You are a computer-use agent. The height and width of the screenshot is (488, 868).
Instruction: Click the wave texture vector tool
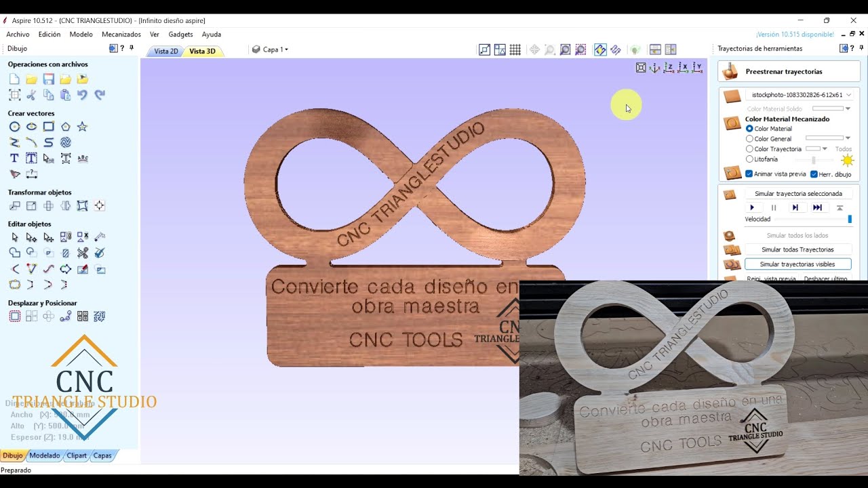66,142
